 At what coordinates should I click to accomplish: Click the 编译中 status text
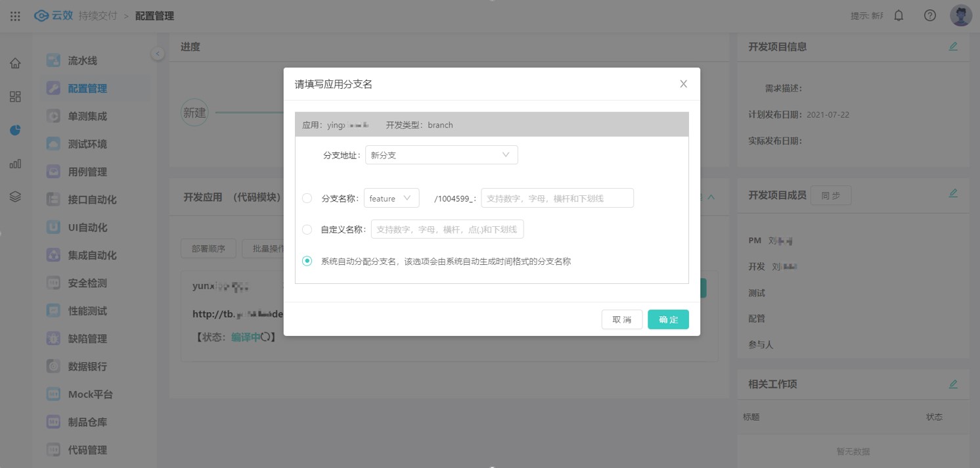(246, 337)
